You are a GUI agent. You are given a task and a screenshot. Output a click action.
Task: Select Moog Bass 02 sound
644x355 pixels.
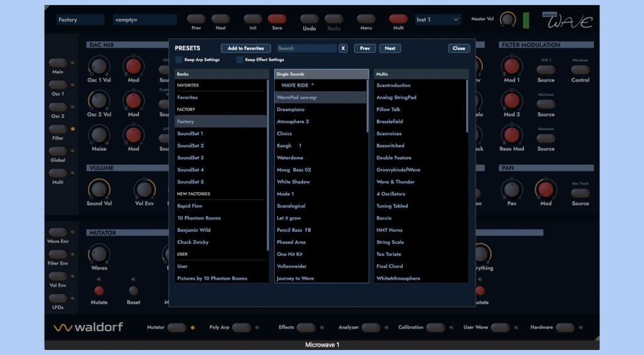point(320,170)
